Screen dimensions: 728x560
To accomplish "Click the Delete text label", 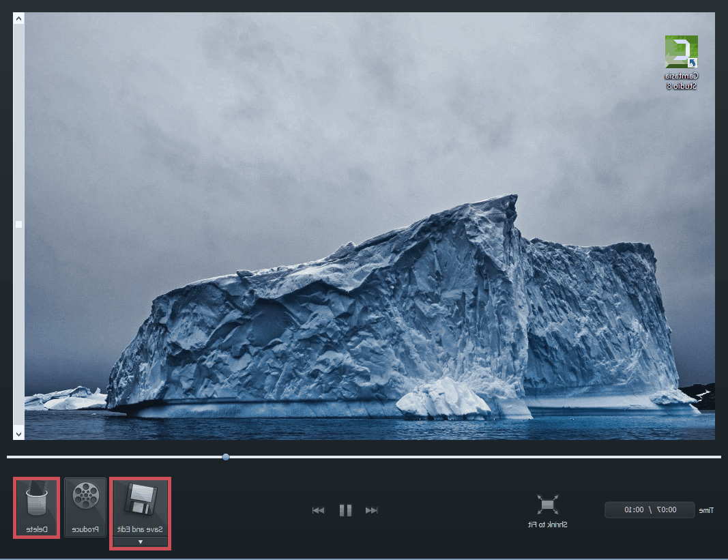I will (x=36, y=529).
